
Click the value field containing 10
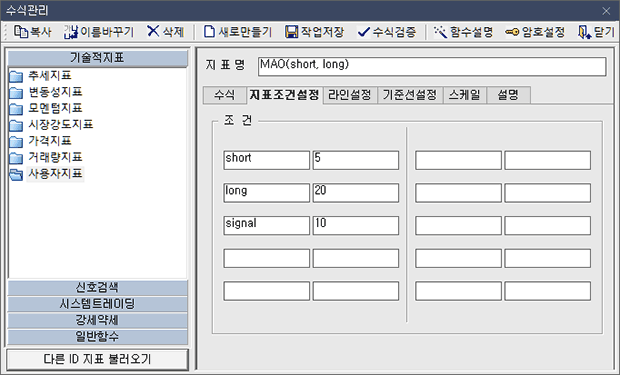(356, 225)
